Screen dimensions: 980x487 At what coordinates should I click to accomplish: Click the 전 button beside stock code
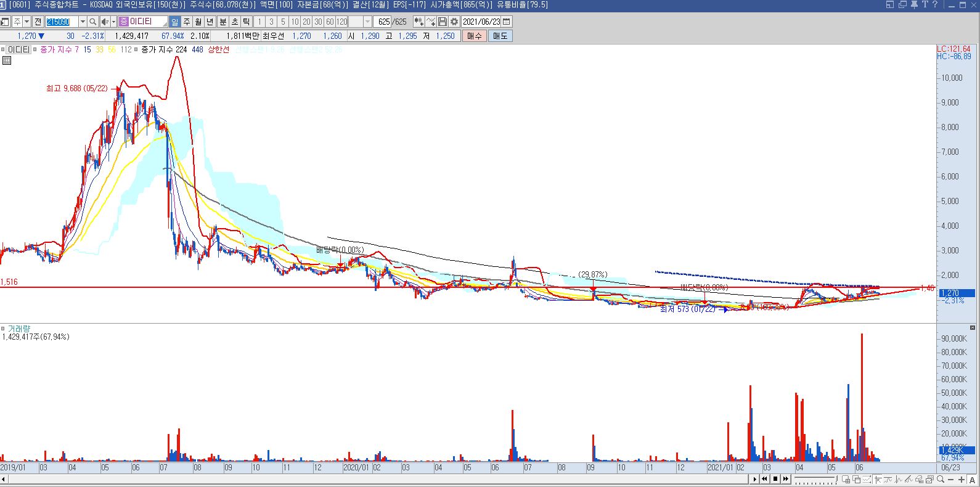[38, 22]
